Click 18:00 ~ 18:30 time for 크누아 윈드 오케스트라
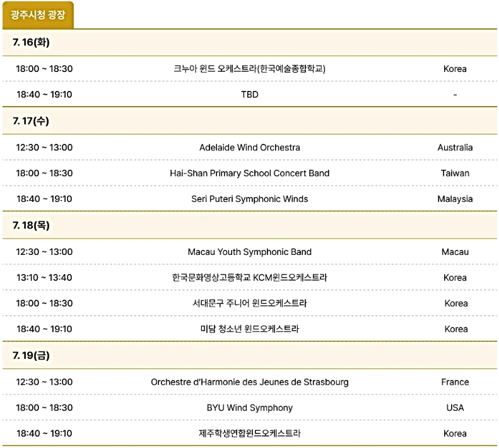Screen dimensions: 499x448 [x=44, y=69]
